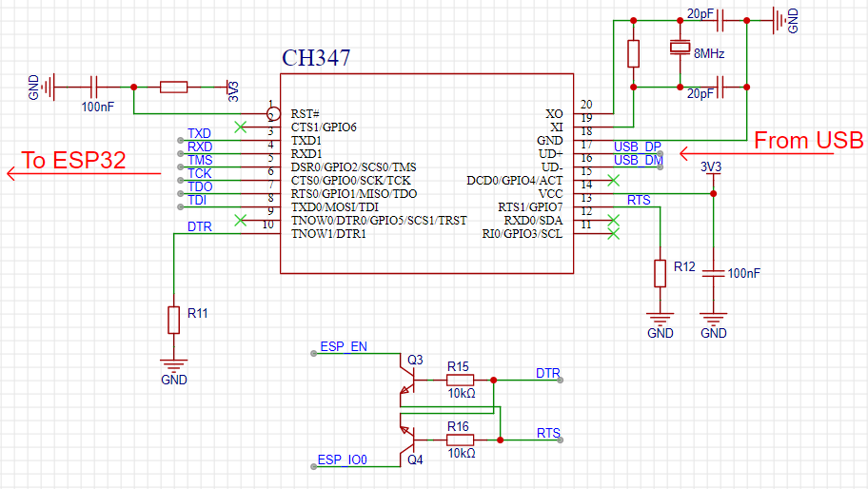Select the RXD net label
The width and height of the screenshot is (868, 489).
200,147
